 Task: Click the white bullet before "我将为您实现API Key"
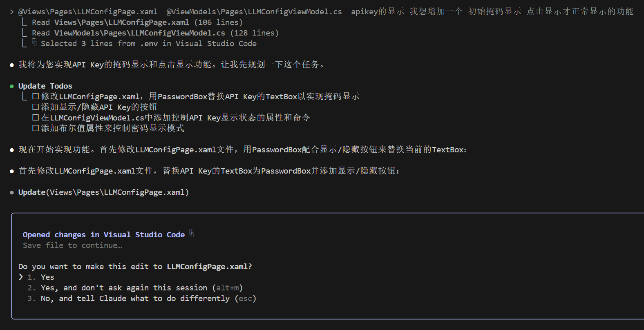click(x=12, y=65)
